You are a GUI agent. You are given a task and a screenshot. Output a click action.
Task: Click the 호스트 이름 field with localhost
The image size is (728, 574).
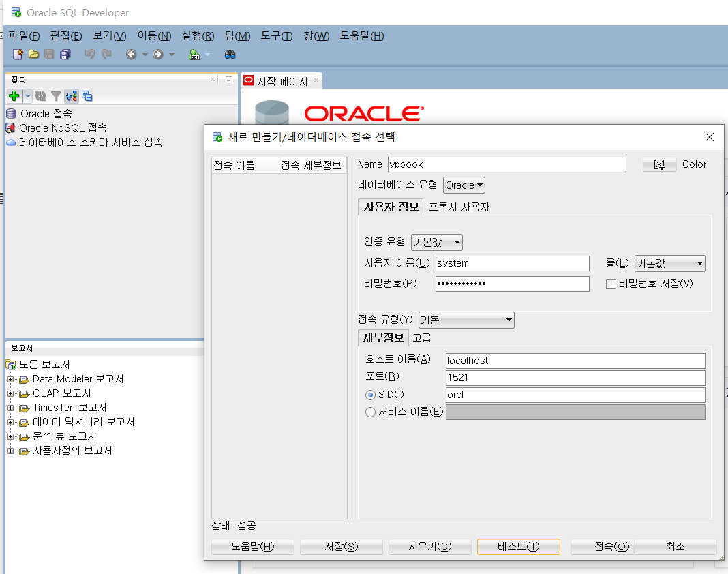575,361
